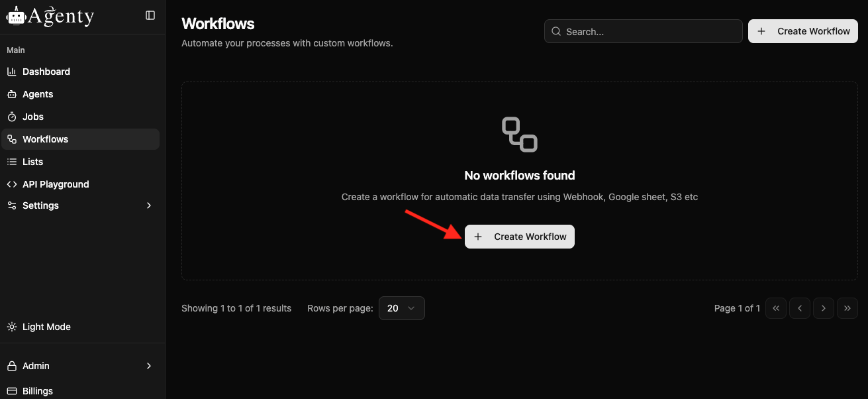The height and width of the screenshot is (399, 868).
Task: Open the Rows per page dropdown
Action: click(401, 308)
